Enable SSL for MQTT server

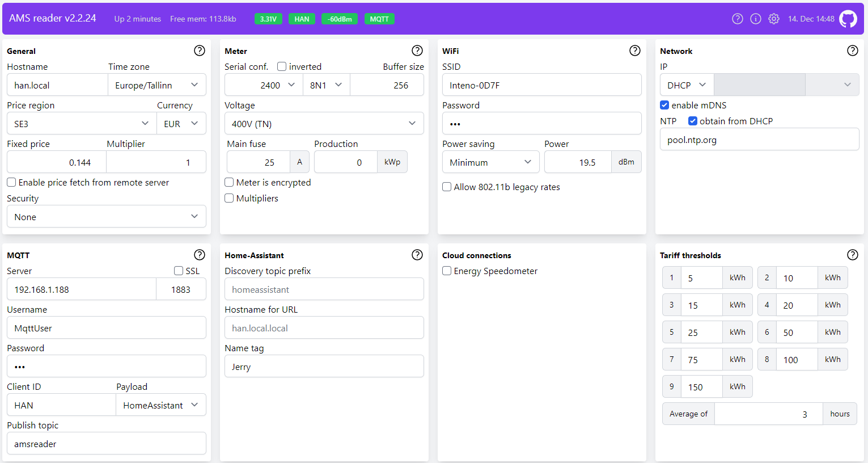(x=179, y=271)
